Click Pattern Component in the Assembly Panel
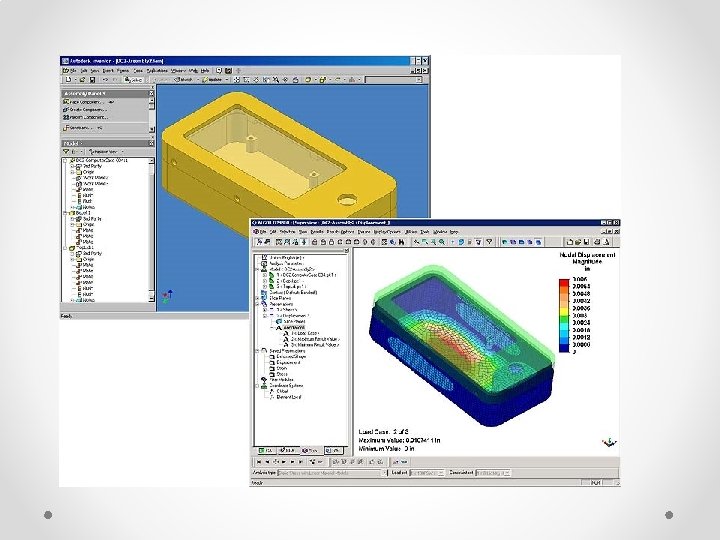Image resolution: width=720 pixels, height=540 pixels. [x=85, y=118]
